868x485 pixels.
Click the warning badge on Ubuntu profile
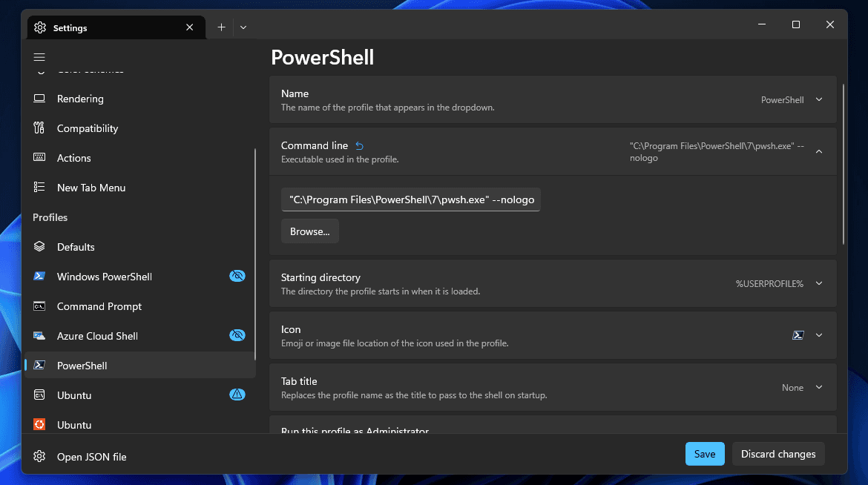pos(237,395)
